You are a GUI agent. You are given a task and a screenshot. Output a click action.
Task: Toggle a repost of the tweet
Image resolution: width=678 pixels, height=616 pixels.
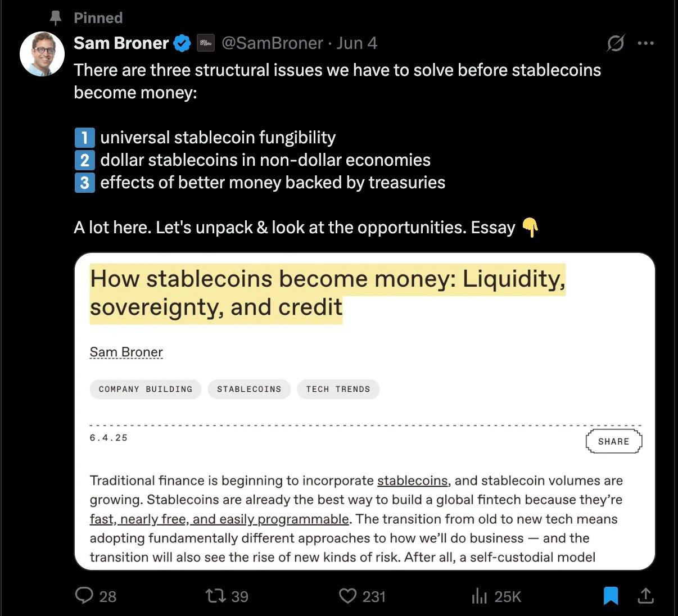tap(216, 596)
